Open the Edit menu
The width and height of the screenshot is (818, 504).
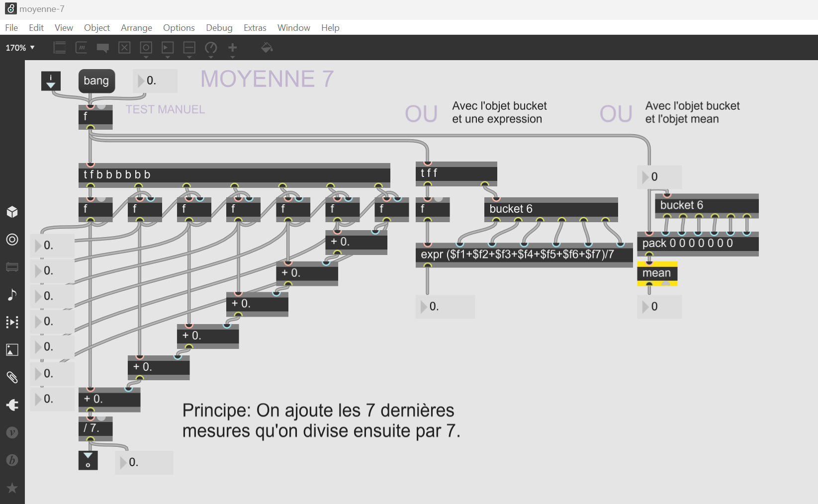pos(36,28)
